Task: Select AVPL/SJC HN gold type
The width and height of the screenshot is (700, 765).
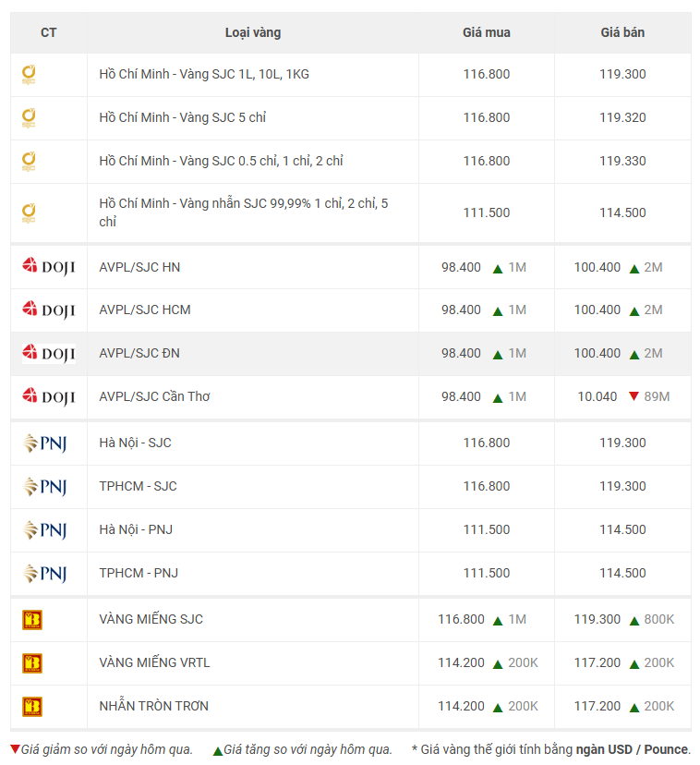Action: coord(139,267)
